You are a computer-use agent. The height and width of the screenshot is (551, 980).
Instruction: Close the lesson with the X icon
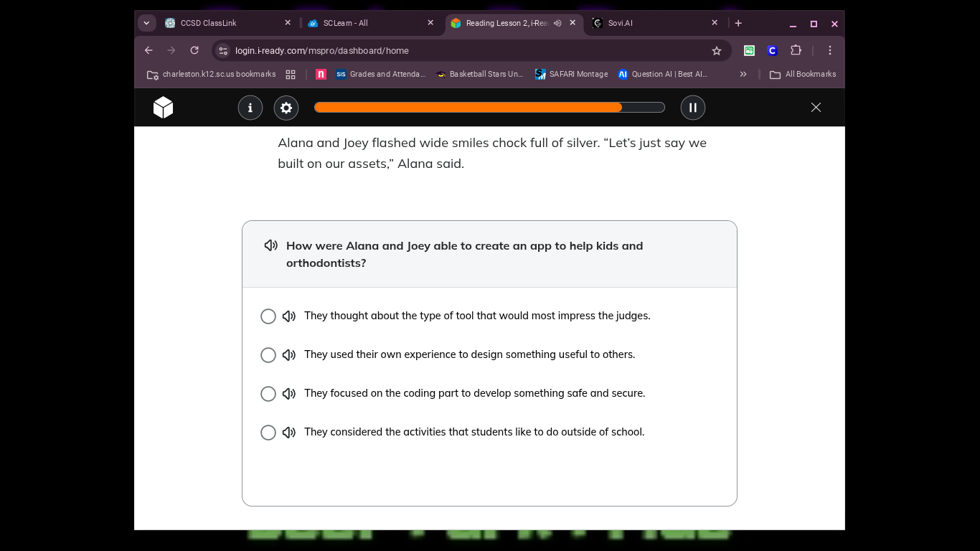[x=816, y=108]
